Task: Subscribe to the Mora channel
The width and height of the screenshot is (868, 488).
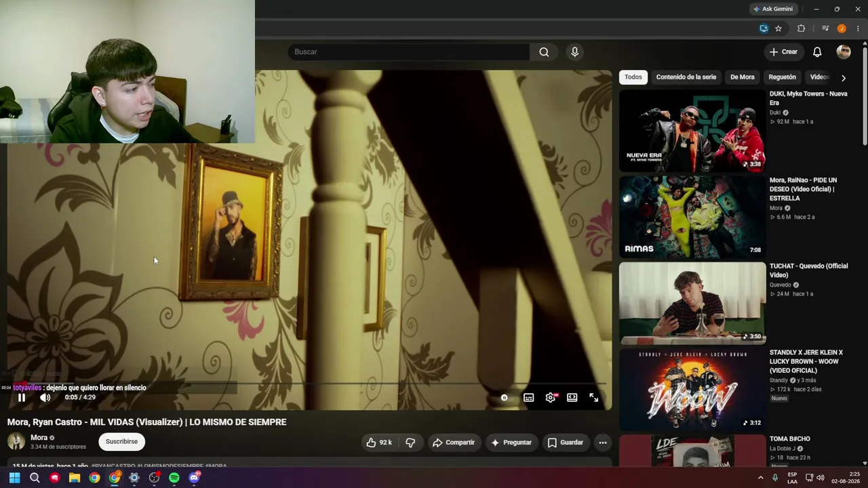Action: 121,442
